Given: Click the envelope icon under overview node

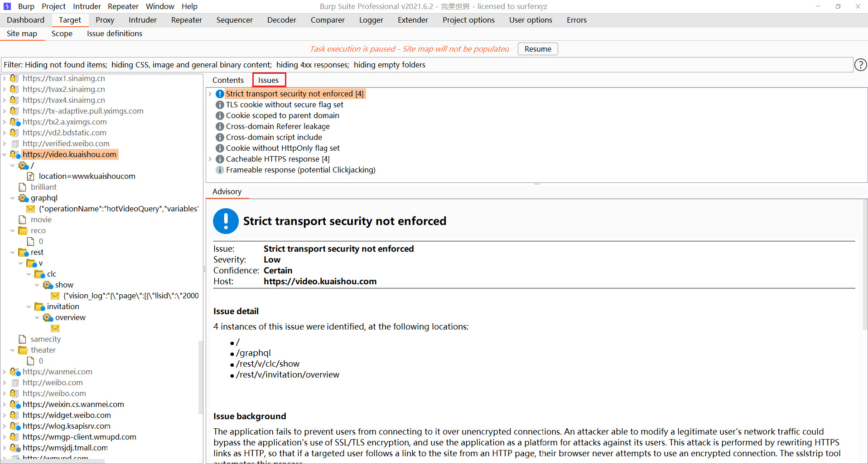Looking at the screenshot, I should click(55, 328).
